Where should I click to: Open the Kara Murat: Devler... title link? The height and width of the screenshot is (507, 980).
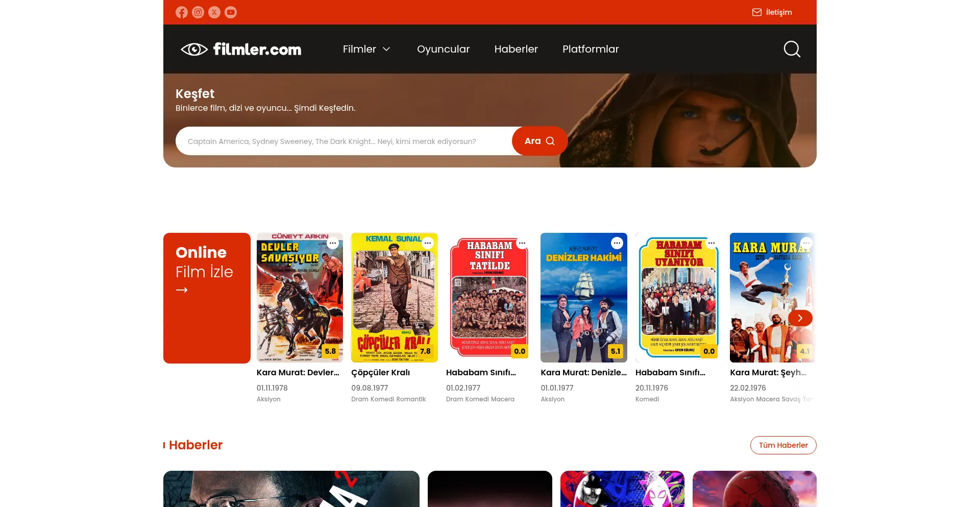pyautogui.click(x=298, y=373)
